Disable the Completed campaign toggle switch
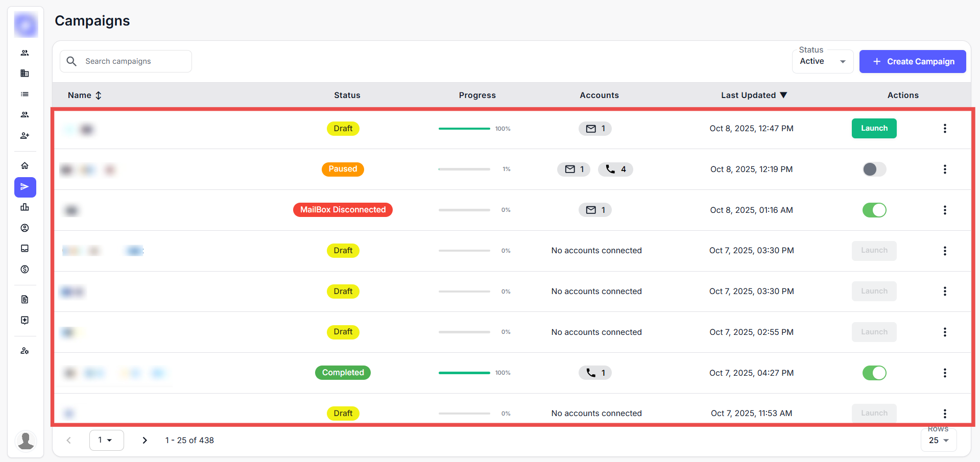This screenshot has height=462, width=980. coord(874,373)
